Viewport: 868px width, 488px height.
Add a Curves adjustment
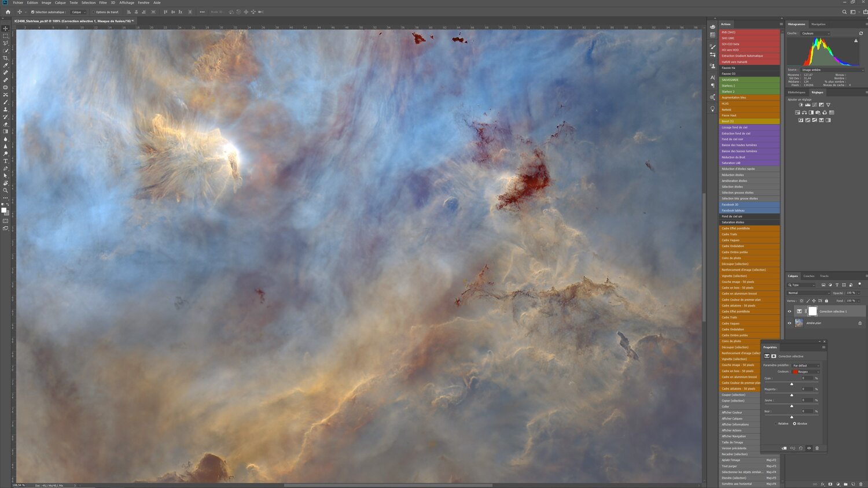815,105
